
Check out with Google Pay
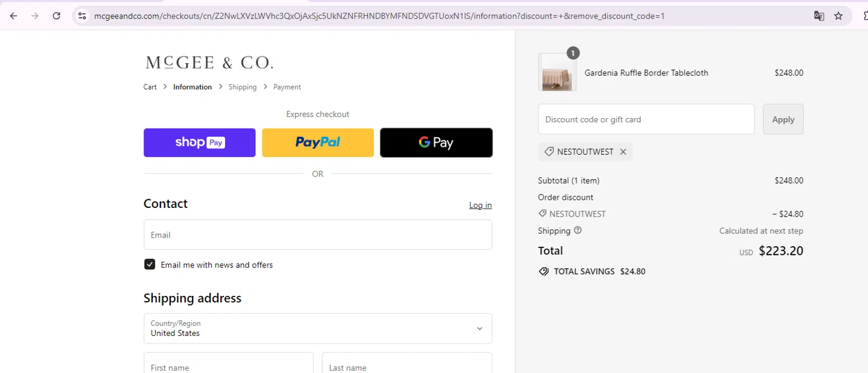(436, 142)
